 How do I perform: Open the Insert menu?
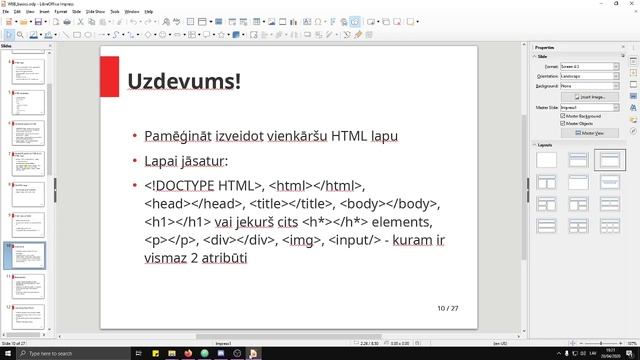click(44, 12)
